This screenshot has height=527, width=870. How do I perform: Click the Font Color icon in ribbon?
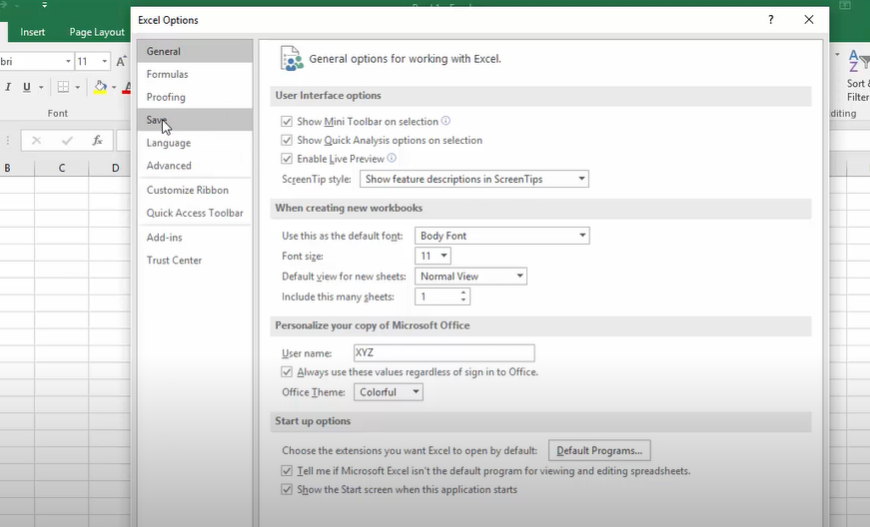pyautogui.click(x=127, y=87)
